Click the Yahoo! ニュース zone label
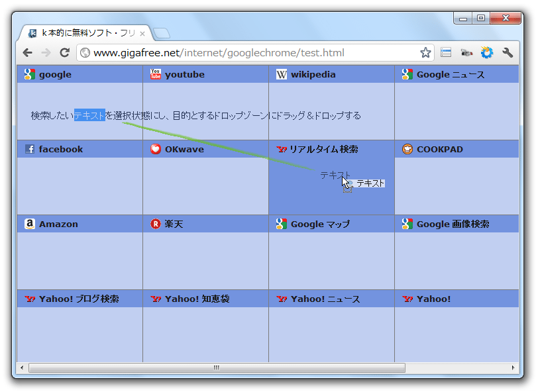This screenshot has width=538, height=392. pos(325,299)
